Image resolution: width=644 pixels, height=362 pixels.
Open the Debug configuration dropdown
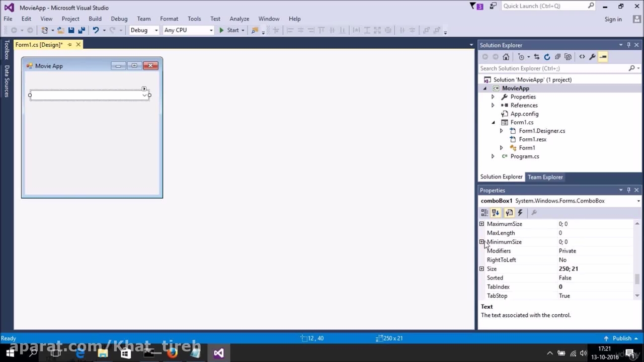click(144, 30)
